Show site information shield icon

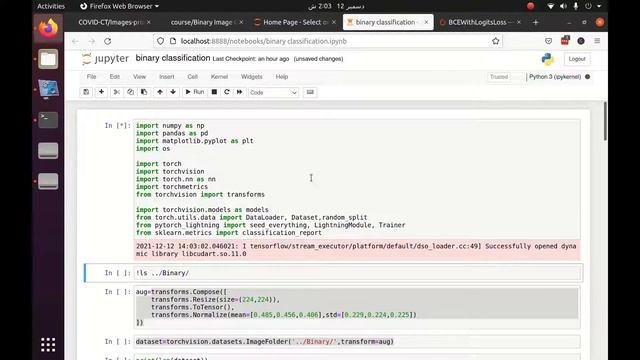[160, 41]
